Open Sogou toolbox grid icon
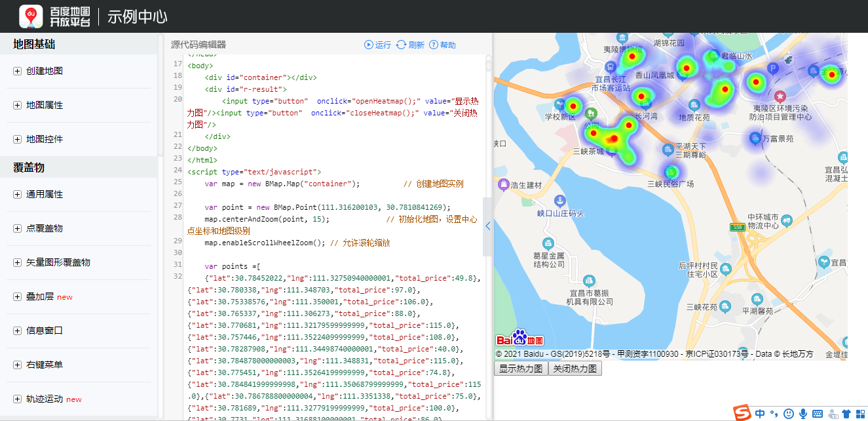 (861, 414)
